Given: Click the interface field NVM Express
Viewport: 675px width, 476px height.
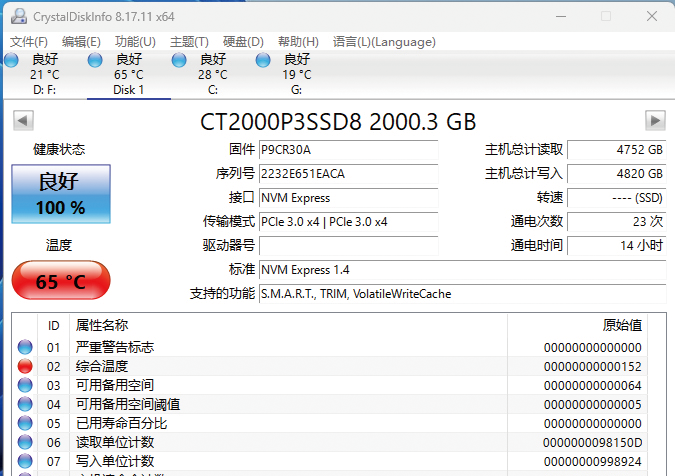Looking at the screenshot, I should [x=348, y=198].
